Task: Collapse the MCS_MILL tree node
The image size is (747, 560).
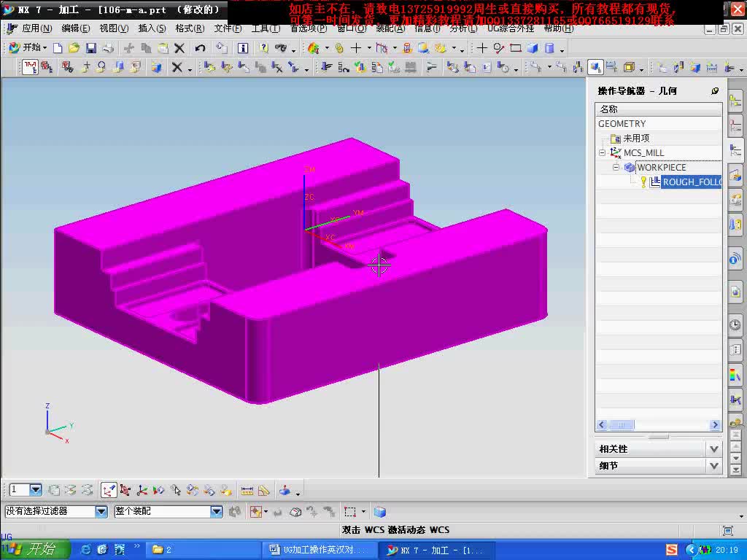Action: click(602, 153)
